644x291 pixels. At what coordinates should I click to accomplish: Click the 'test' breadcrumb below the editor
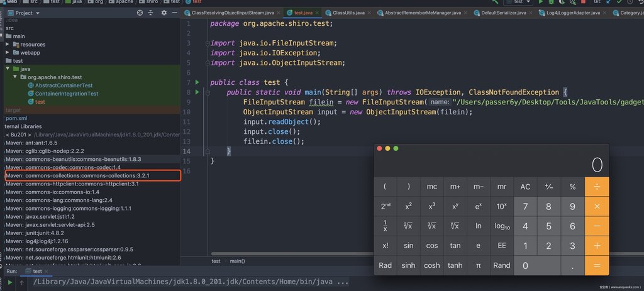(216, 261)
